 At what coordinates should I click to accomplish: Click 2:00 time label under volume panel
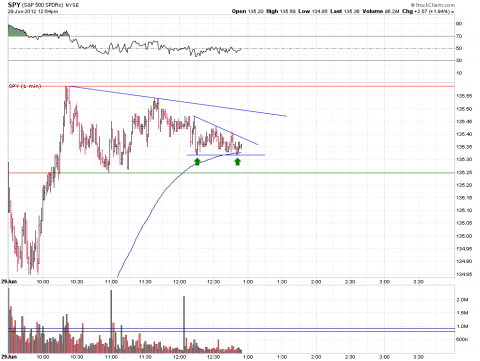316,357
